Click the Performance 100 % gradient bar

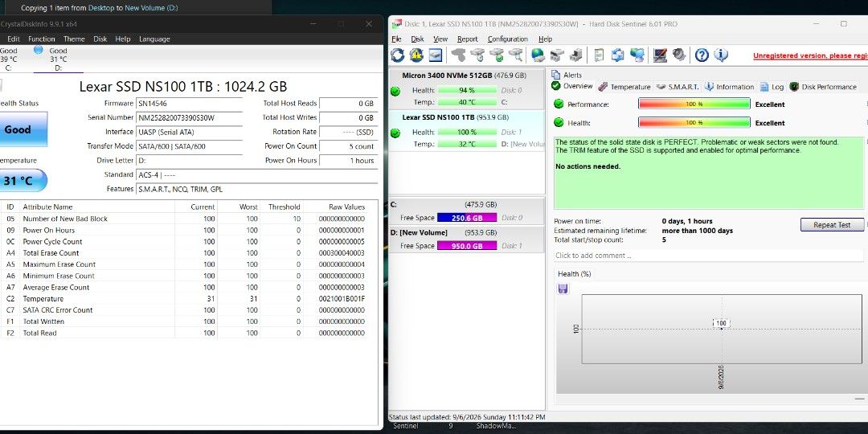click(694, 104)
